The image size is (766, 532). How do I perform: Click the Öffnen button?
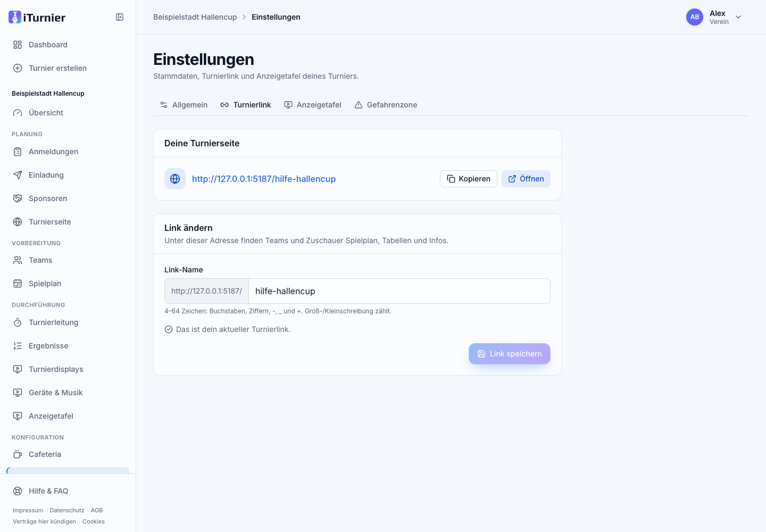pos(526,179)
